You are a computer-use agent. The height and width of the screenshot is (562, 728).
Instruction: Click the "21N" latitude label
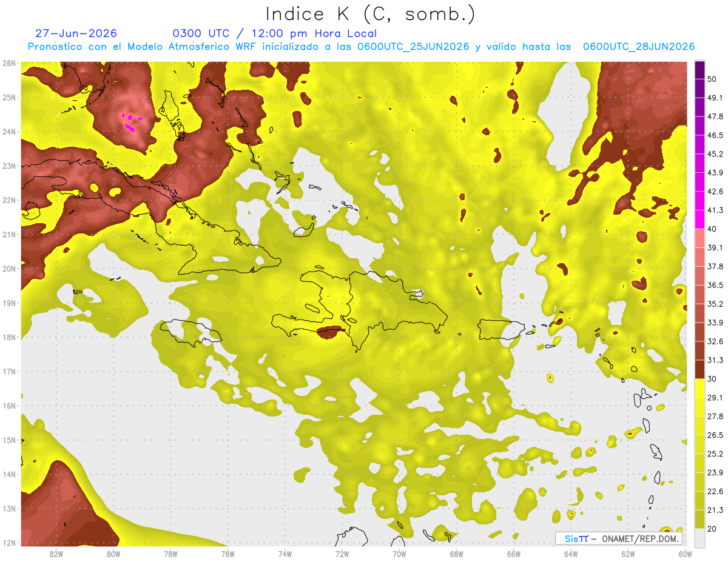9,235
